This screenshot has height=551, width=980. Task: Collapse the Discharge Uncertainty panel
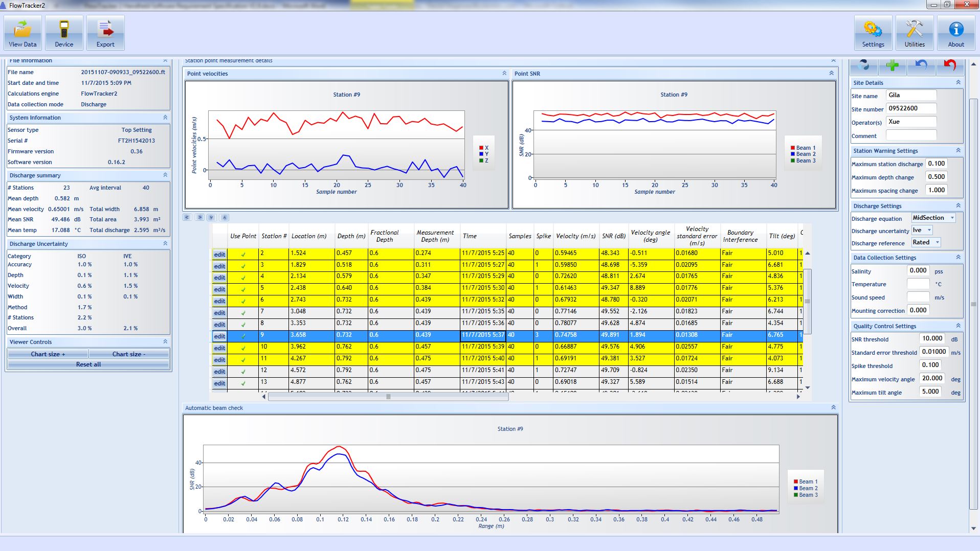165,244
